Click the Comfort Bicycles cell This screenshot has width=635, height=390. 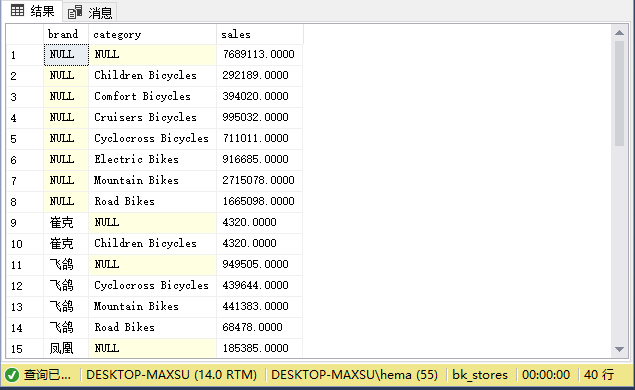click(152, 97)
